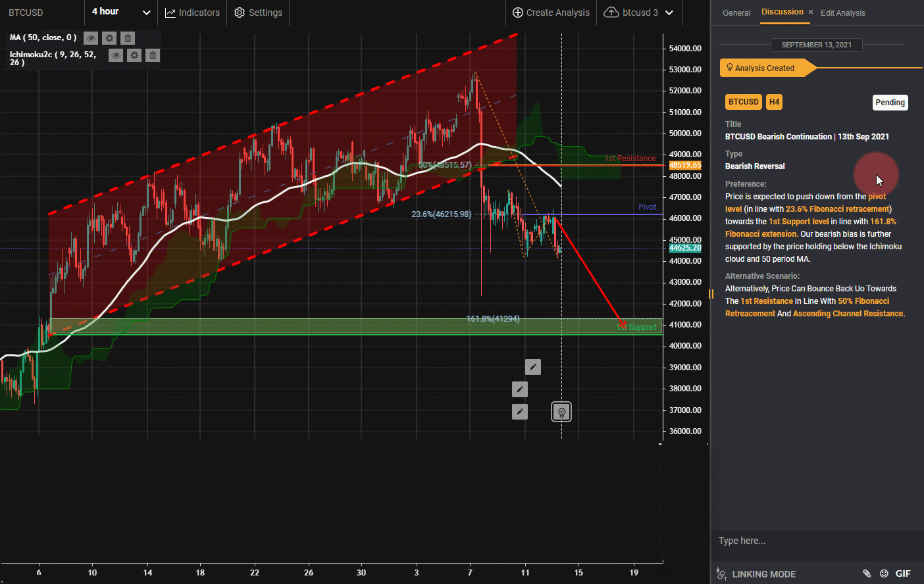Toggle visibility of the Ichimoku2c indicator
This screenshot has height=584, width=924.
116,55
